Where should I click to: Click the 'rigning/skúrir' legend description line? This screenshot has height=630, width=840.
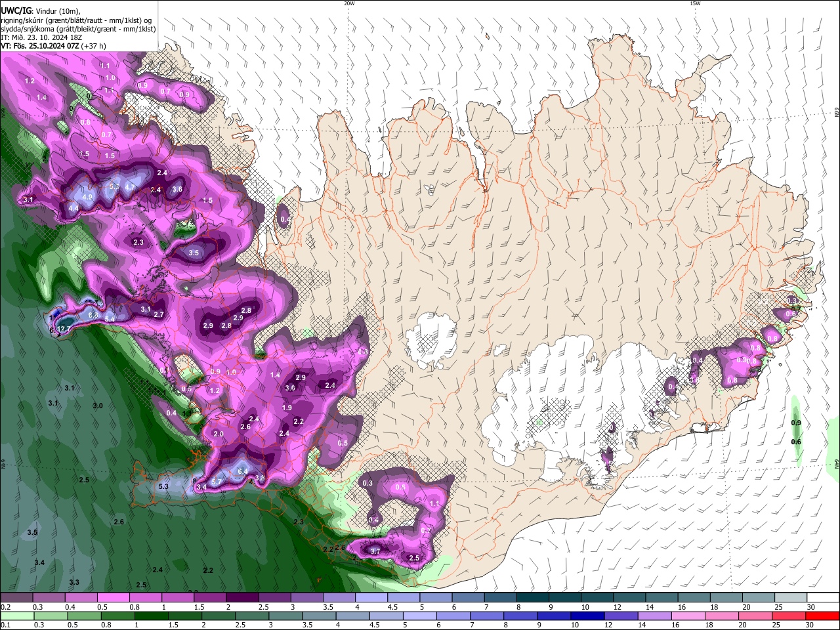click(x=76, y=20)
